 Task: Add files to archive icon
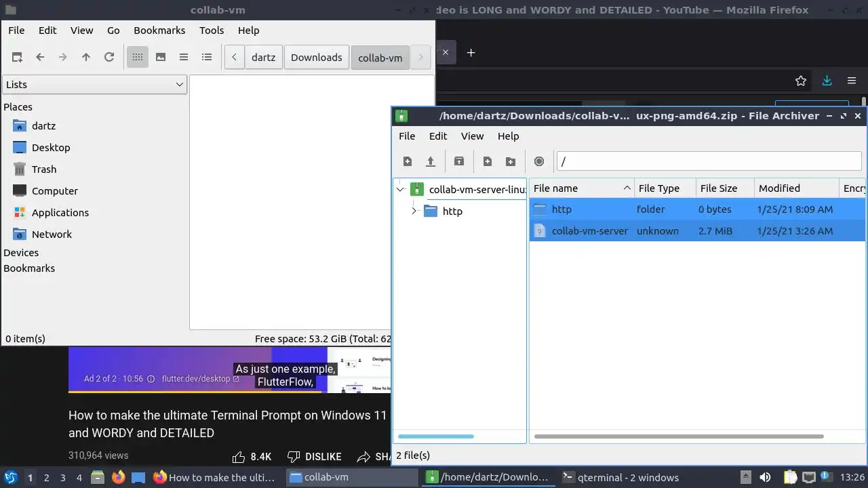488,161
